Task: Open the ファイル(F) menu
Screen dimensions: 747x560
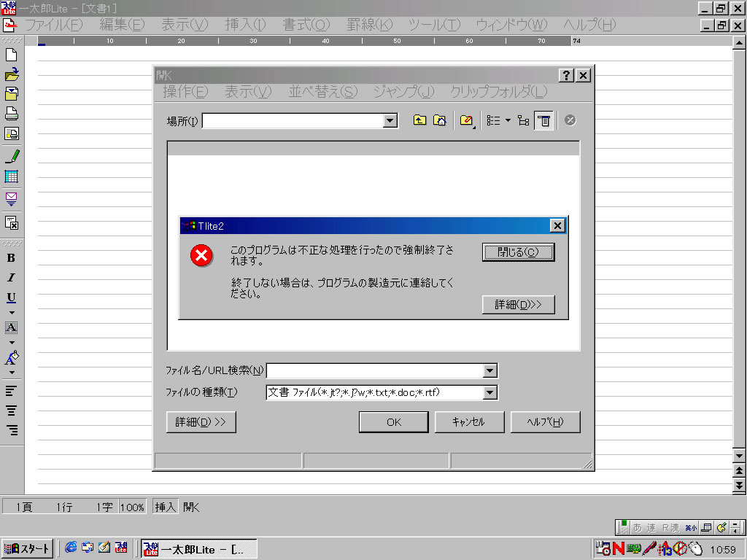Action: (53, 25)
